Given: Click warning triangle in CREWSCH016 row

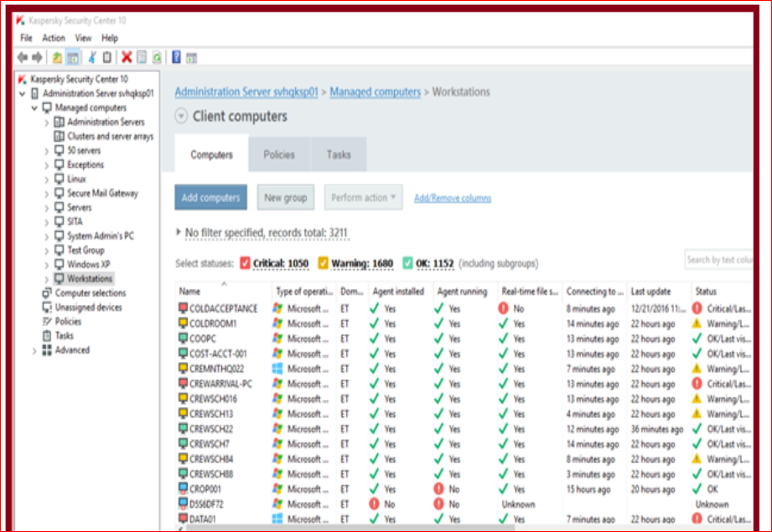Looking at the screenshot, I should (x=697, y=398).
